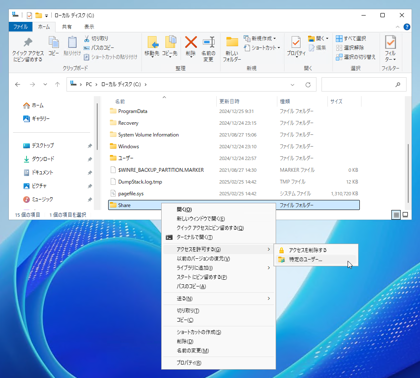Click the Move to (移動先) icon

[x=152, y=42]
